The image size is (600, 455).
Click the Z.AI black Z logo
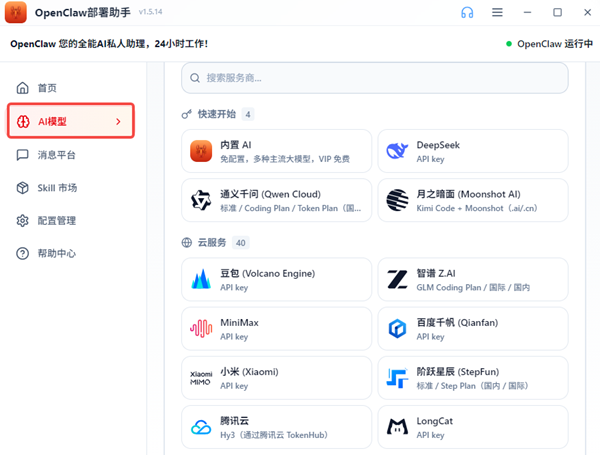coord(397,279)
